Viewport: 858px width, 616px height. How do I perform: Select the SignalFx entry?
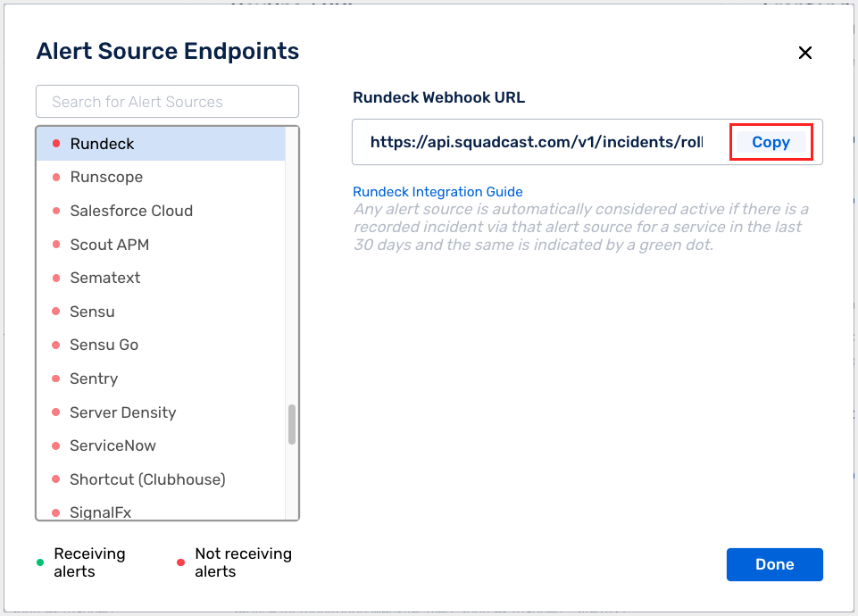click(x=98, y=512)
